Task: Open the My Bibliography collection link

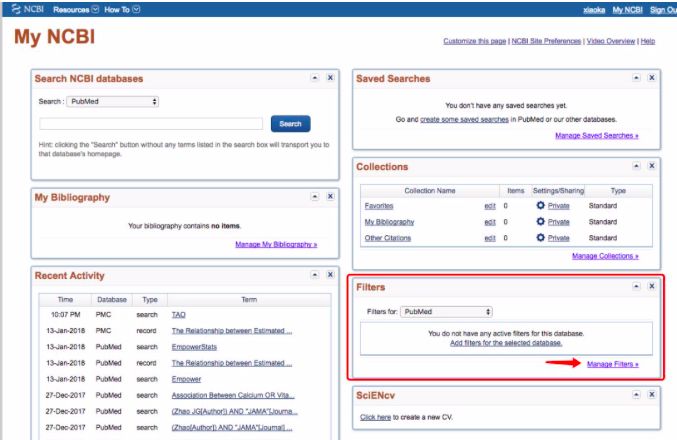Action: (389, 222)
